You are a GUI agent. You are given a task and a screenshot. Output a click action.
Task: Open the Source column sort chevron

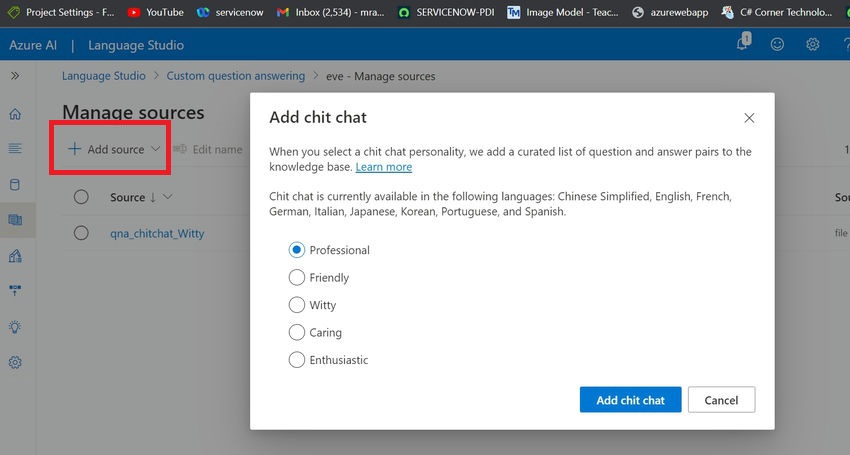tap(168, 197)
